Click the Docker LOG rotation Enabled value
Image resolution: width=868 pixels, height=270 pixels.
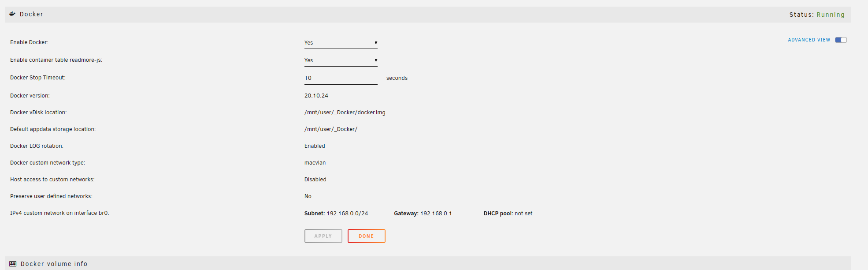[315, 146]
